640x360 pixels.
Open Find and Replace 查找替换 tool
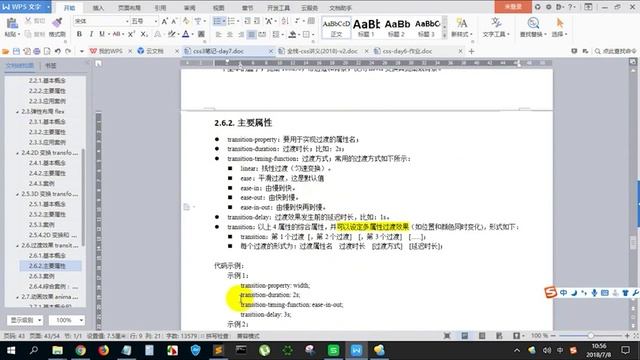[533, 27]
